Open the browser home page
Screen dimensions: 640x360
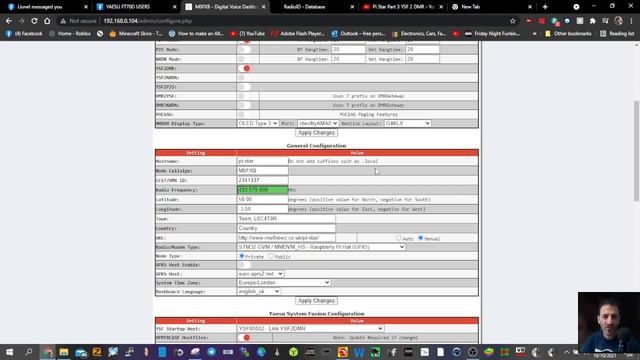click(47, 21)
